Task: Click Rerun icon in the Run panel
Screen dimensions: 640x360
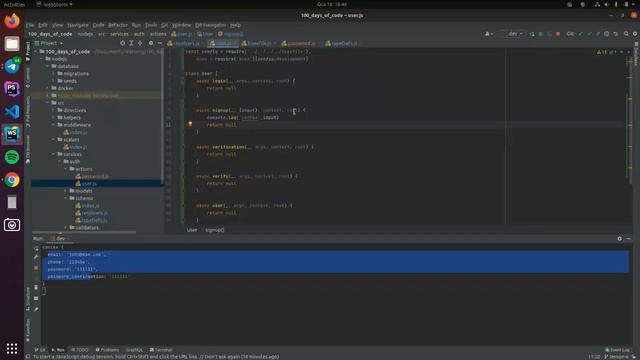Action: (x=36, y=248)
